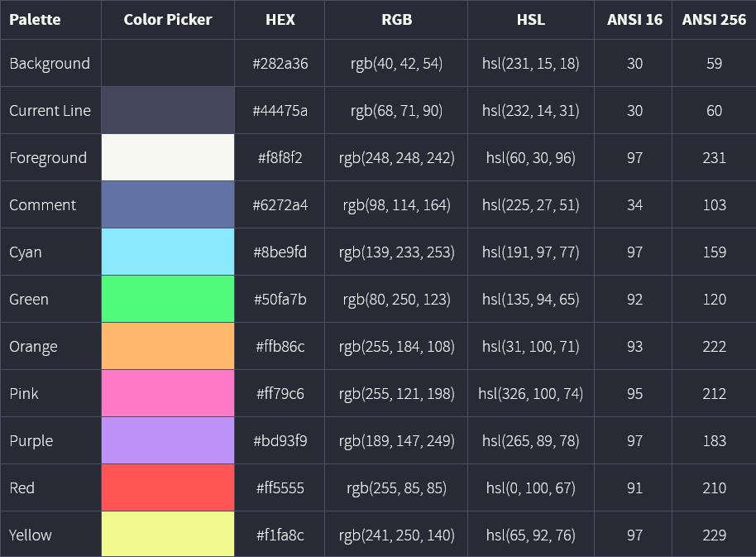
Task: Click the Orange ANSI 256 value 222
Action: (x=714, y=346)
